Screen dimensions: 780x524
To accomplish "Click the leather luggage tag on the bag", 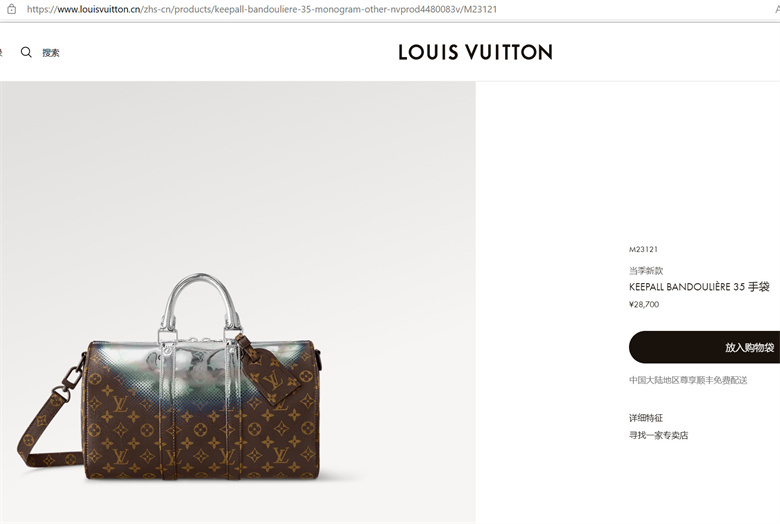I will click(x=271, y=371).
